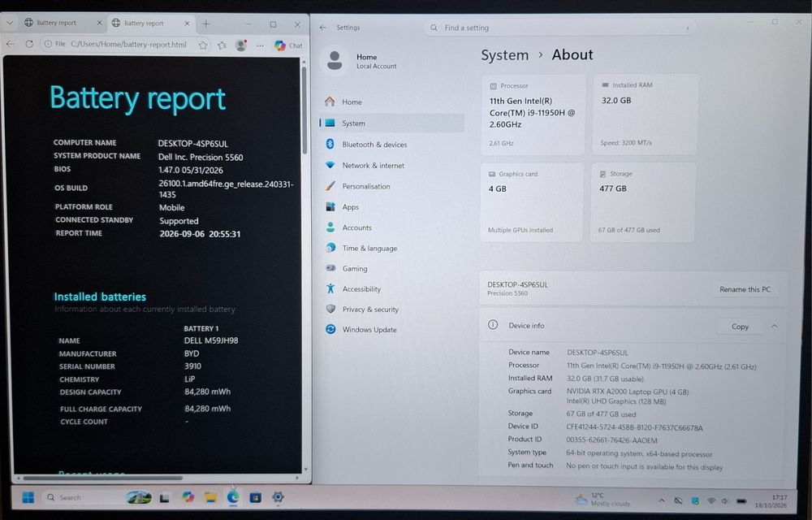Click the Device ID value
This screenshot has width=812, height=520.
pos(634,428)
